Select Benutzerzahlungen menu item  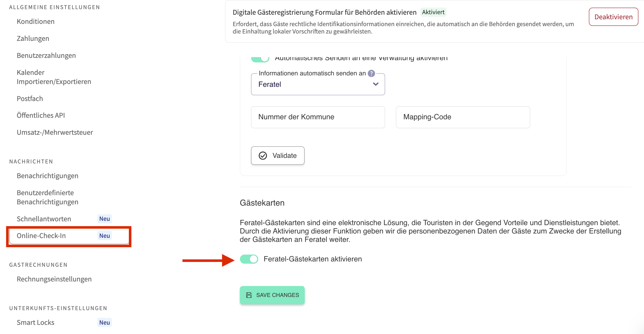[46, 56]
